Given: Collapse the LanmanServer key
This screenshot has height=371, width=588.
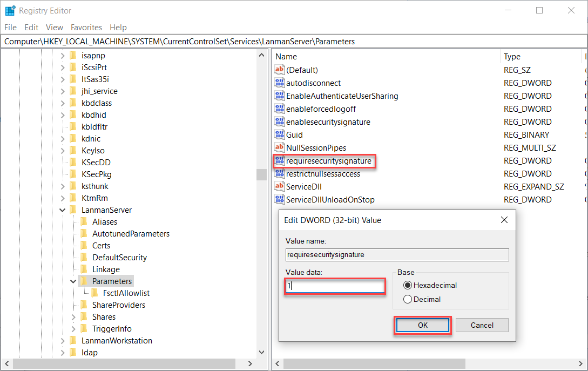Looking at the screenshot, I should point(63,210).
